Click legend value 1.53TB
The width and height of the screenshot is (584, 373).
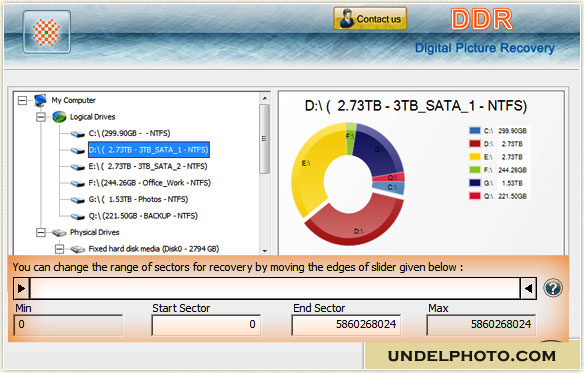pos(512,183)
